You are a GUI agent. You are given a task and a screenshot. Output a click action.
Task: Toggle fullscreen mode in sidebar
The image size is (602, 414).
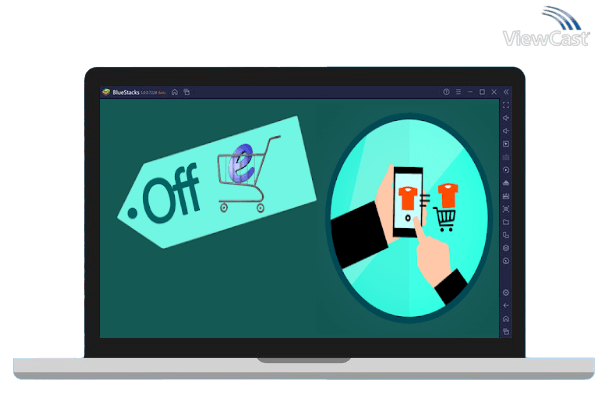506,105
